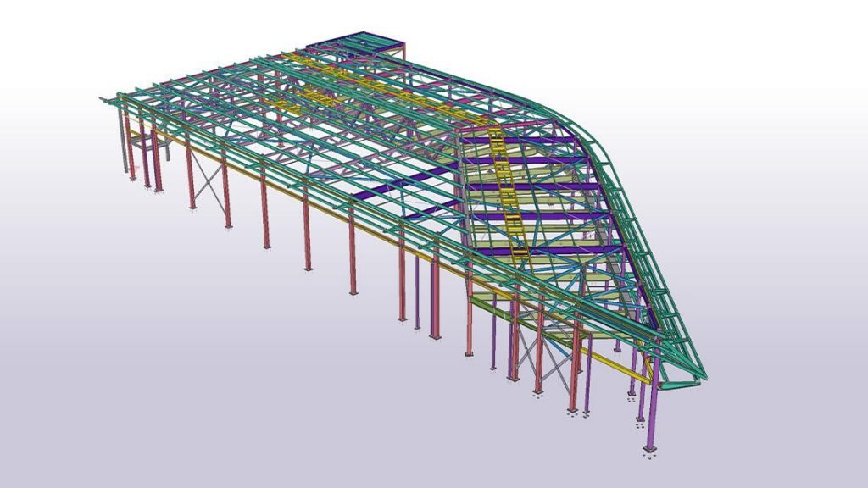868x488 pixels.
Task: Click the nearest purple column at front
Action: tap(652, 413)
